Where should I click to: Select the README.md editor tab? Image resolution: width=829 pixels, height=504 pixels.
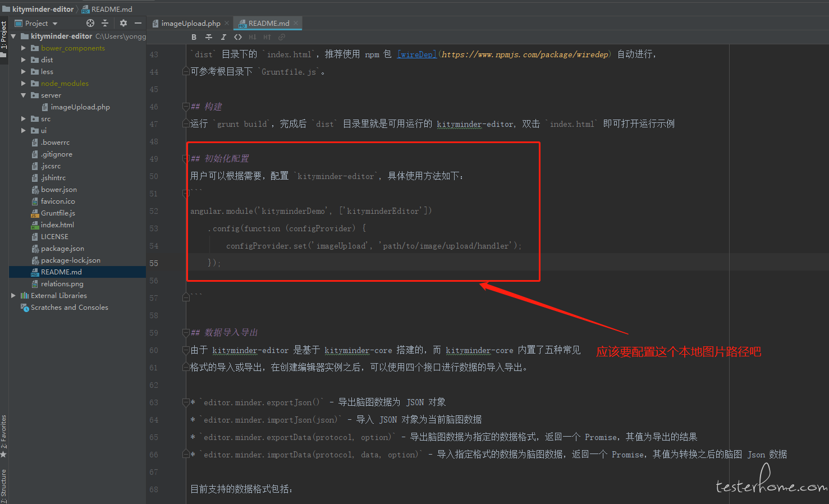tap(269, 23)
